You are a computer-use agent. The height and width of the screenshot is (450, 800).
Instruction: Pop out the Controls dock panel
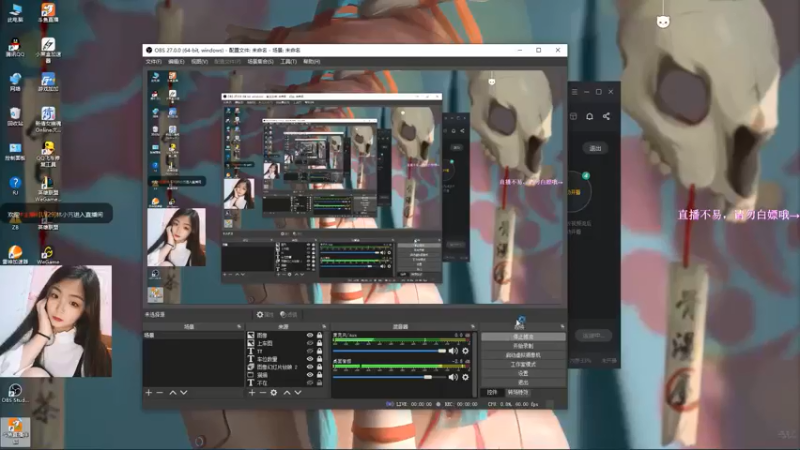tap(562, 327)
